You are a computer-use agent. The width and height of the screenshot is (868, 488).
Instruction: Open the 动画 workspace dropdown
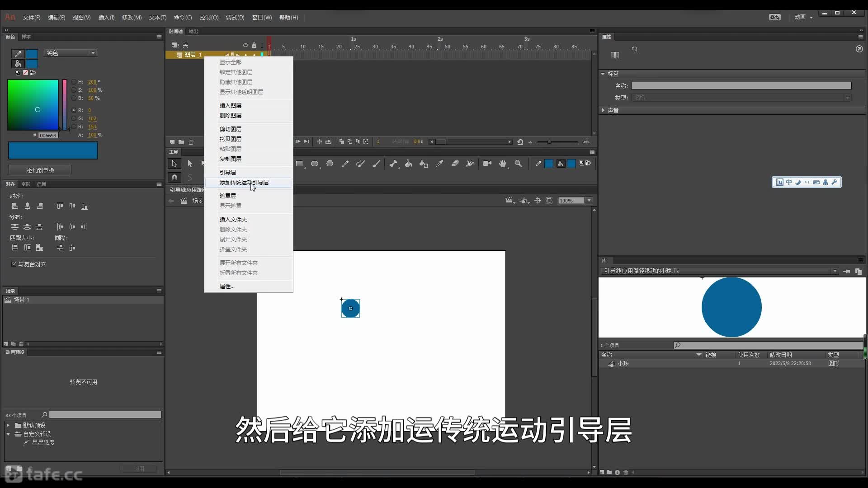coord(803,17)
